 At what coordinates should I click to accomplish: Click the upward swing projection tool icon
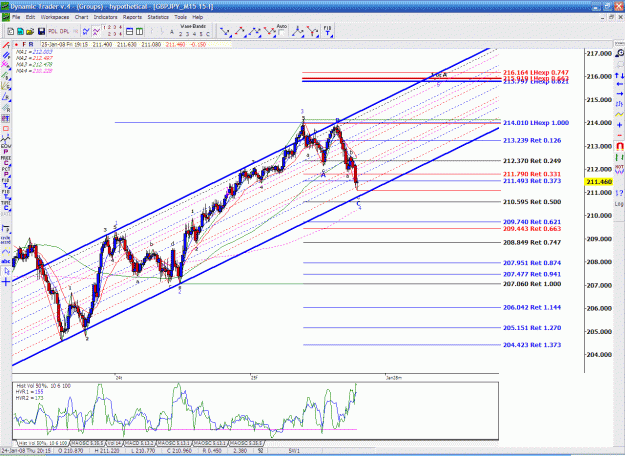point(240,31)
